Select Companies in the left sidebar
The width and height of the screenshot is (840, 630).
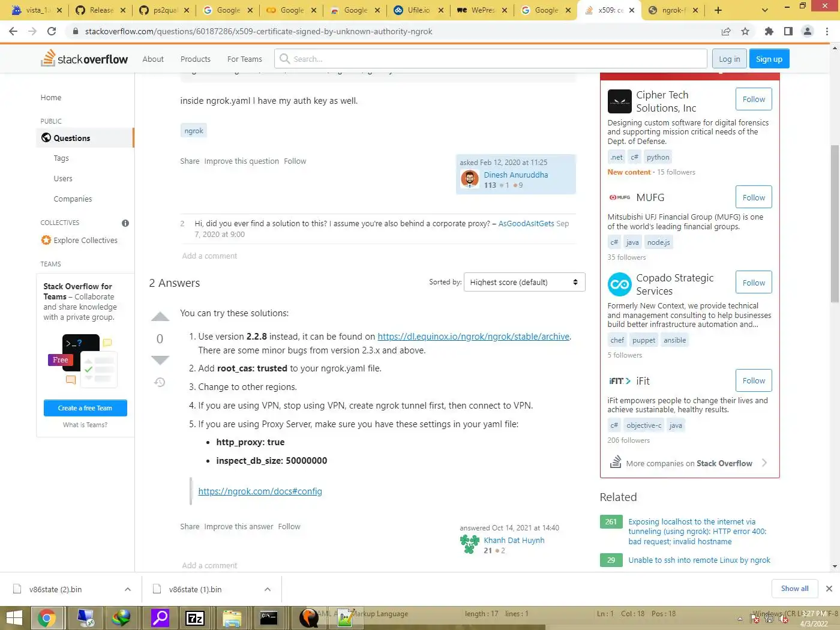tap(73, 199)
